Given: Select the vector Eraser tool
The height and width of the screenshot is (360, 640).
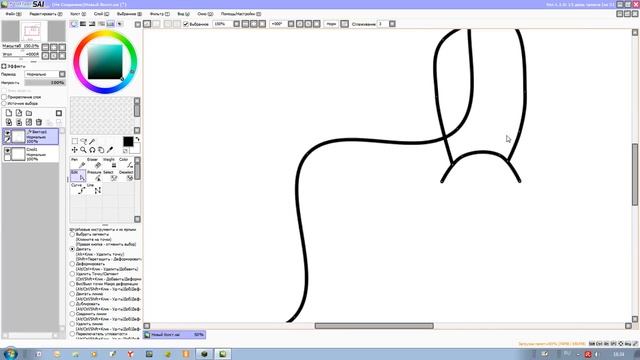Looking at the screenshot, I should click(x=93, y=163).
